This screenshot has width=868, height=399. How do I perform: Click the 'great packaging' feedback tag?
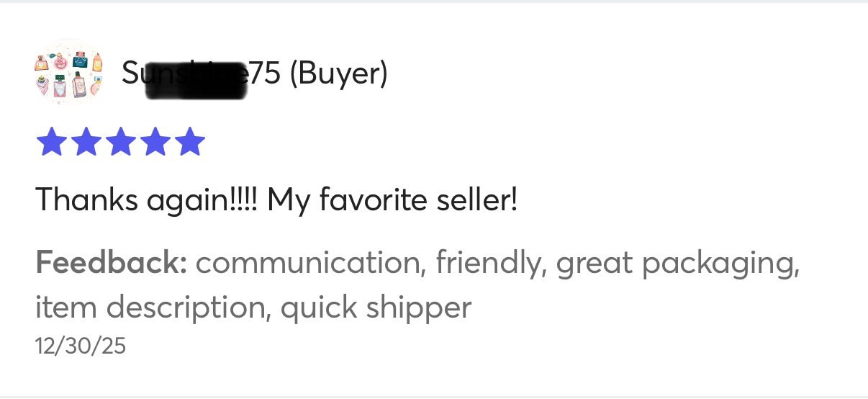point(677,263)
